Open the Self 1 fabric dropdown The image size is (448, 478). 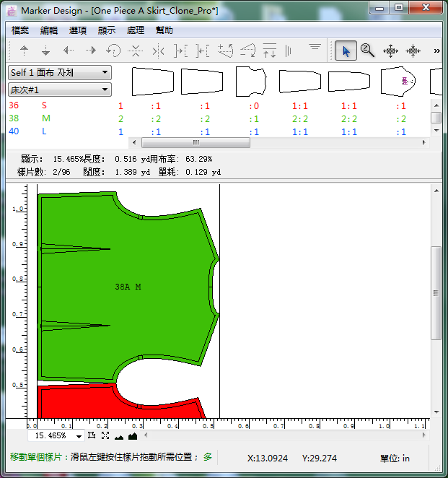59,72
